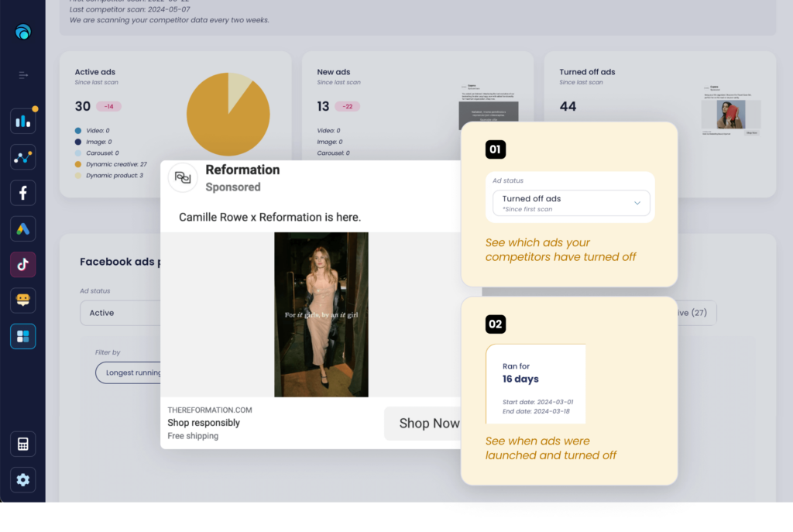
Task: Click the Facebook ads section heading
Action: click(x=120, y=262)
